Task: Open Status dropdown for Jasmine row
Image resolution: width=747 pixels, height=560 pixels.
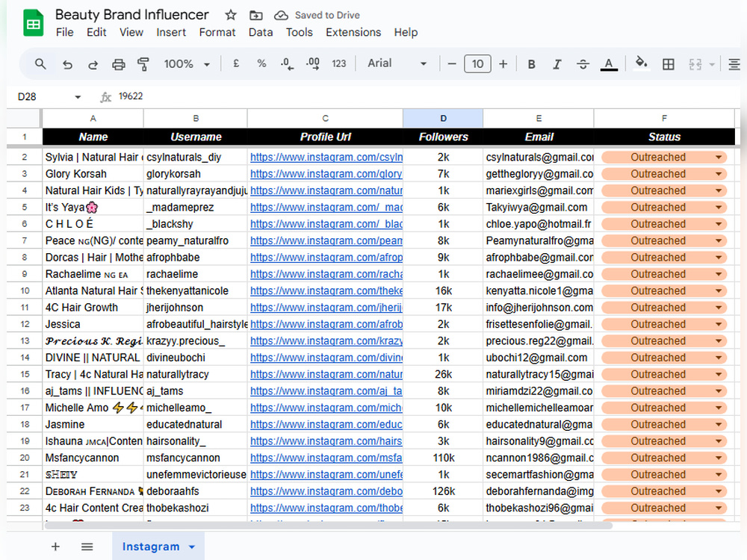Action: [718, 425]
